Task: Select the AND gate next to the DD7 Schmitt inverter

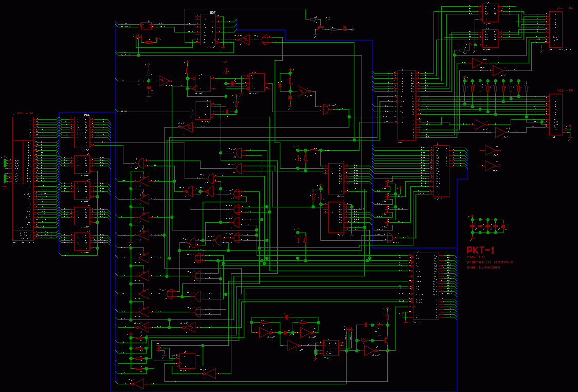Action: [266, 39]
